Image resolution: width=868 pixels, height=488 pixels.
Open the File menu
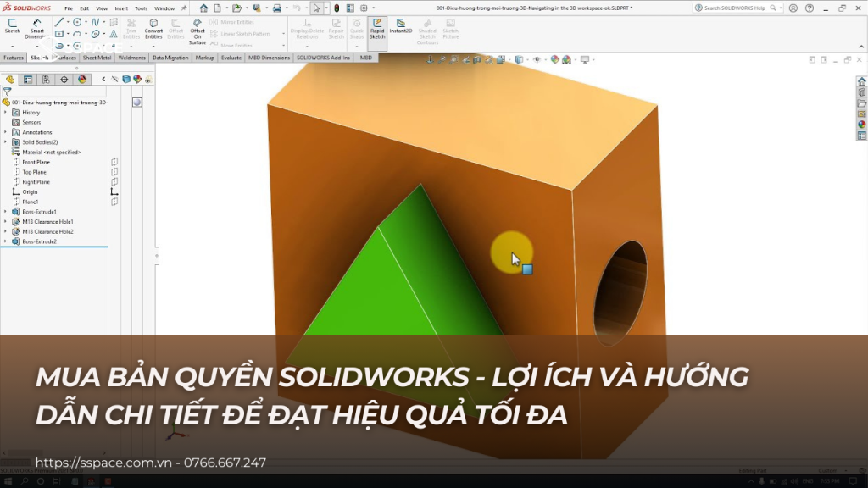tap(69, 8)
